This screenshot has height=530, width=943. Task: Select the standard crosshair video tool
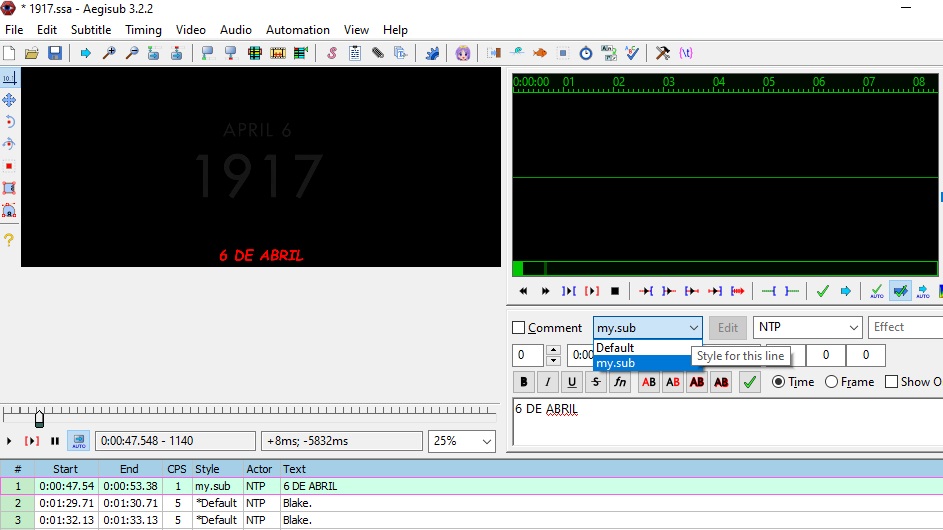click(x=9, y=78)
